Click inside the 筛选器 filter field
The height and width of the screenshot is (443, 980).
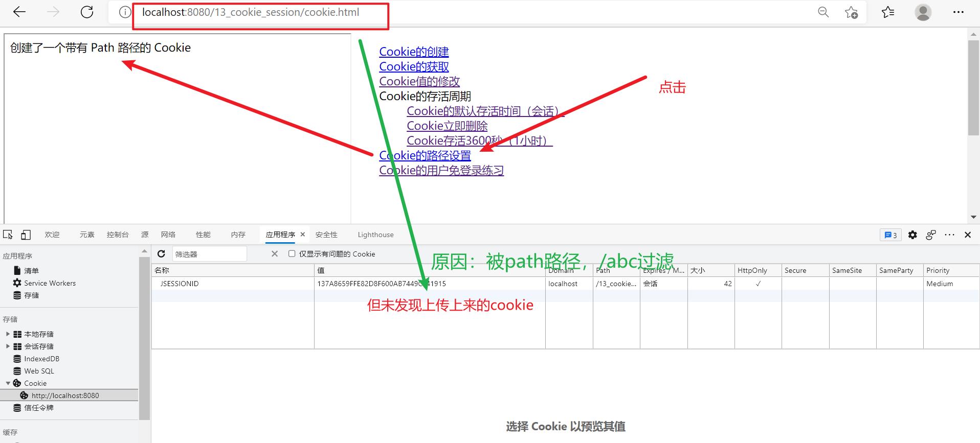pos(209,254)
